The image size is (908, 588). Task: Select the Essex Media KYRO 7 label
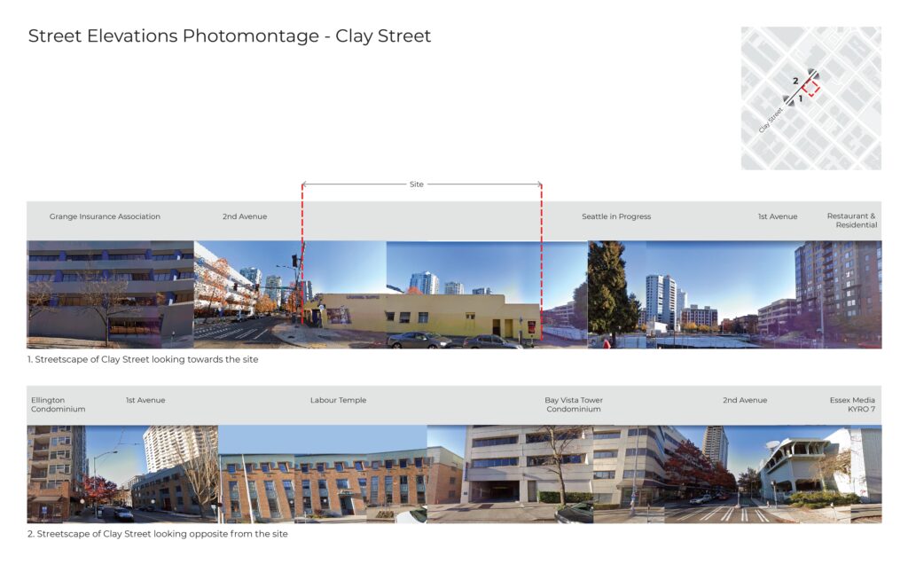coord(852,404)
